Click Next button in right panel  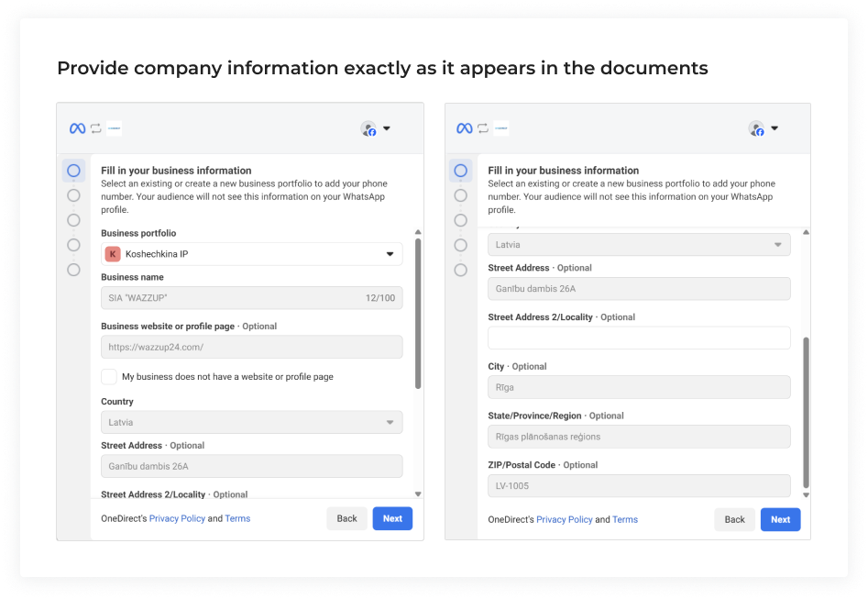[x=781, y=520]
